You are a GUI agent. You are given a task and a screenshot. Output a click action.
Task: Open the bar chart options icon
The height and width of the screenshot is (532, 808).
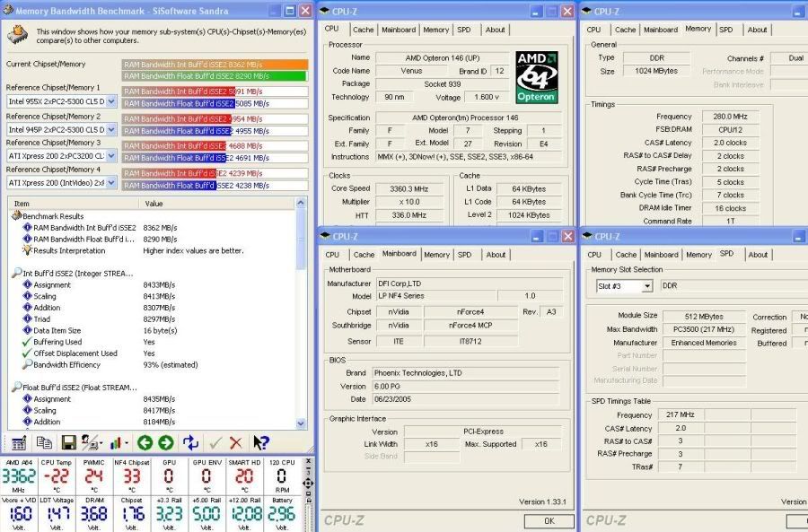click(117, 442)
